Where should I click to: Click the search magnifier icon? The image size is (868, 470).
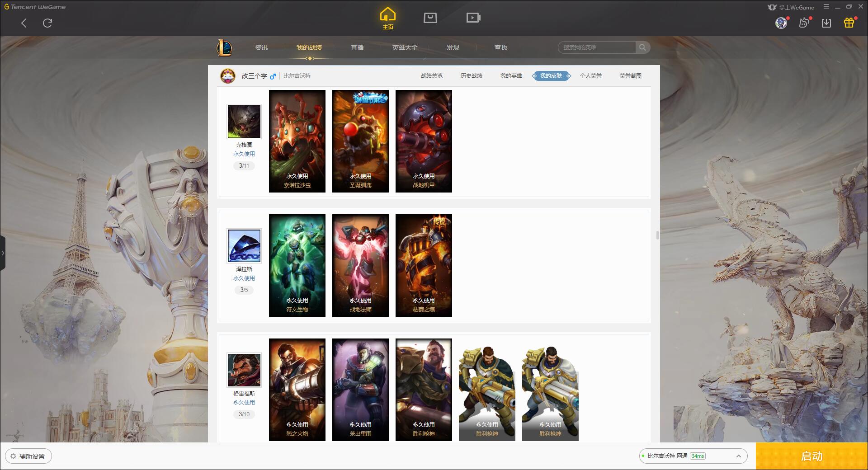[642, 47]
